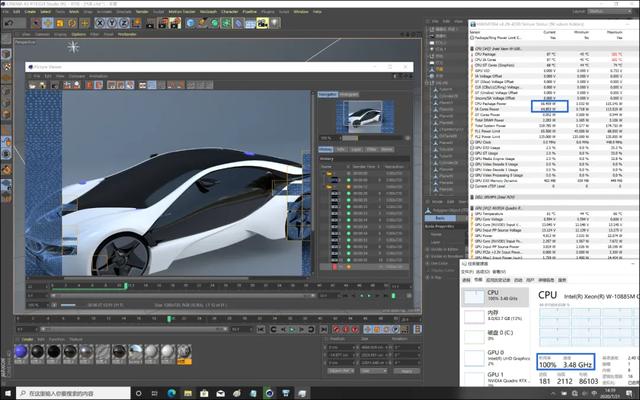This screenshot has height=400, width=640.
Task: Click the Render View clapperboard icon
Action: coord(150,23)
